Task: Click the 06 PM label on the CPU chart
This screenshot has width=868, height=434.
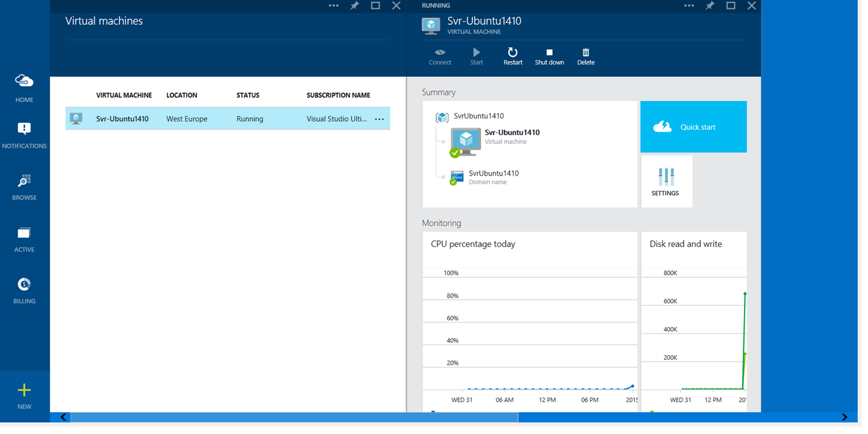Action: [x=590, y=400]
